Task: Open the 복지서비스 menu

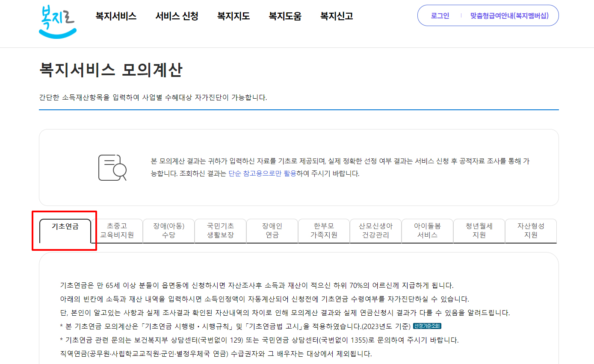Action: (x=116, y=16)
